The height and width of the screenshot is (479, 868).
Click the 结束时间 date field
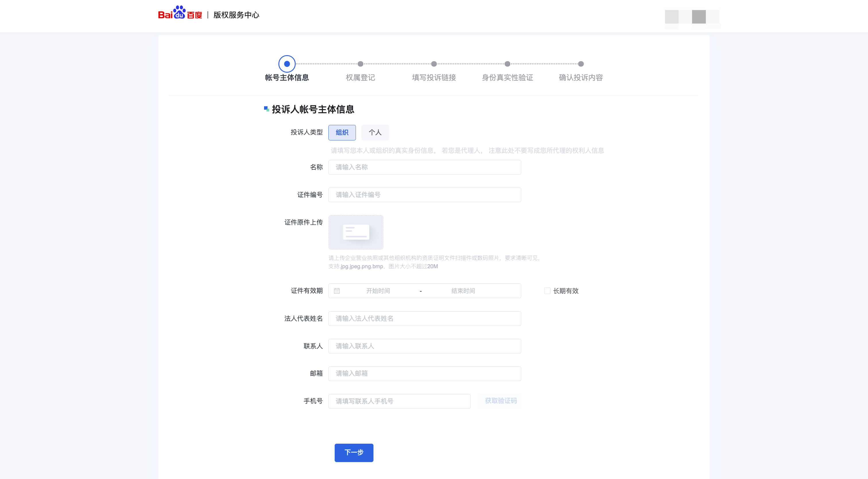point(463,291)
